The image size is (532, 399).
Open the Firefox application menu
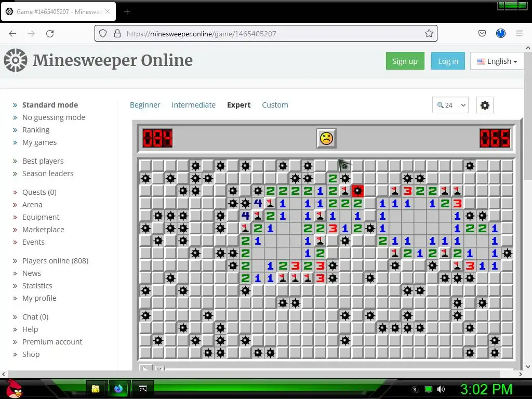point(520,33)
